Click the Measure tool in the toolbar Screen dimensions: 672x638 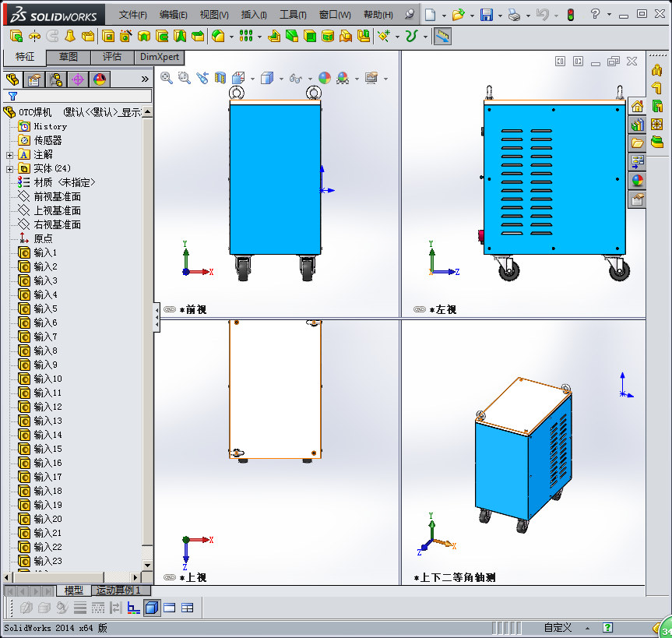point(442,36)
